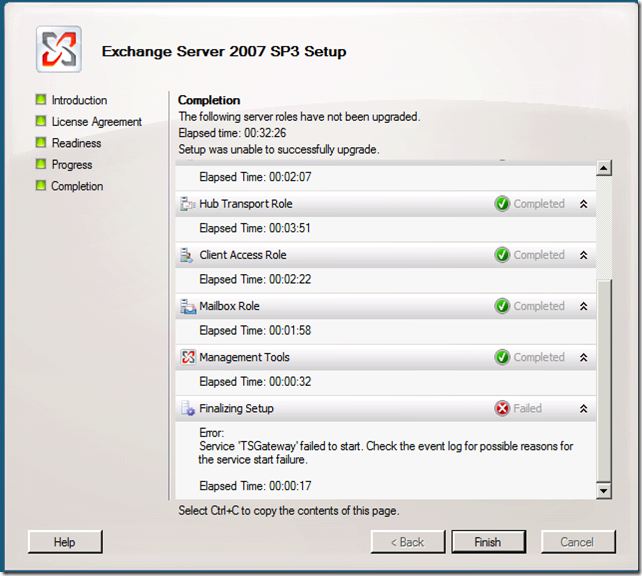Click 'Elapsed Time: 00:01:58' text
The height and width of the screenshot is (576, 642).
coord(255,330)
